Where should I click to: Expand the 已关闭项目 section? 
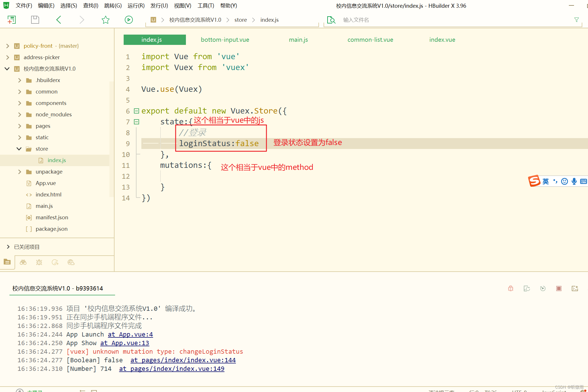pyautogui.click(x=8, y=247)
